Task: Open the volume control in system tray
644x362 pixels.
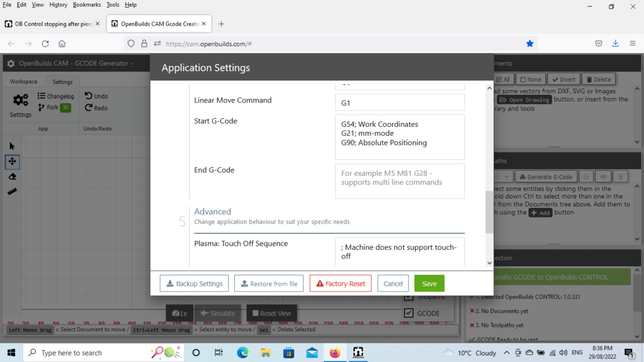Action: tap(563, 352)
